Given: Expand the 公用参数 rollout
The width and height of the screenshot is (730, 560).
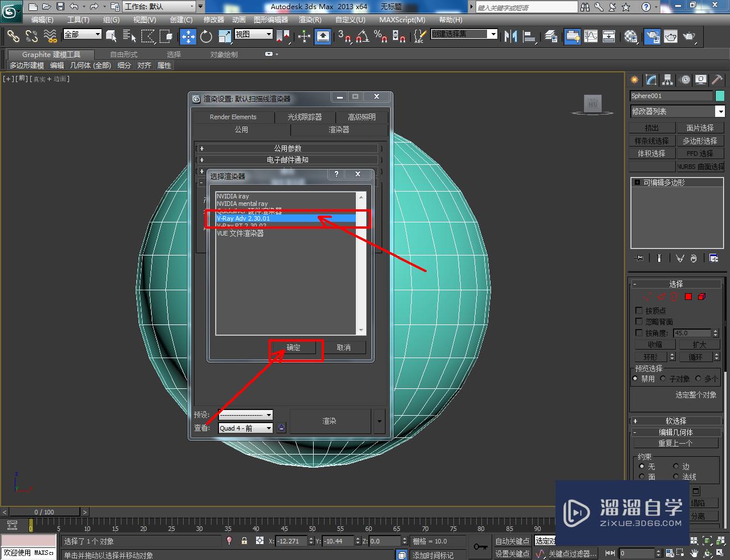Looking at the screenshot, I should [x=288, y=148].
